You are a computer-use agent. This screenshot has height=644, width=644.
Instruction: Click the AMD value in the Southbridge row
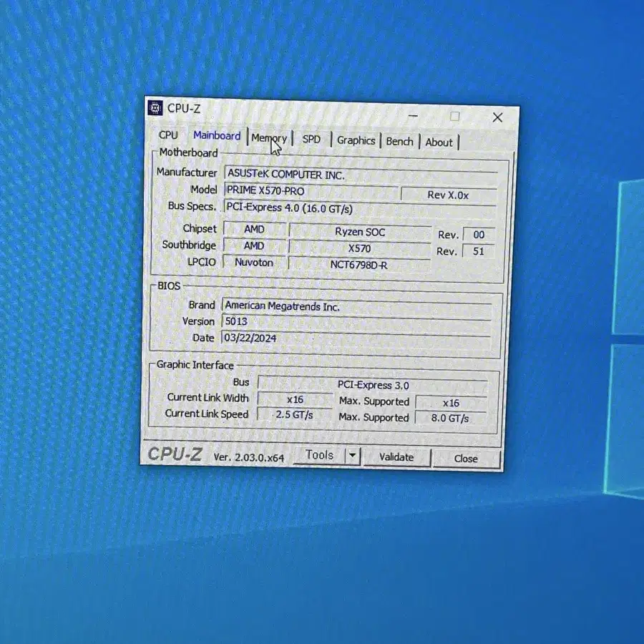254,245
